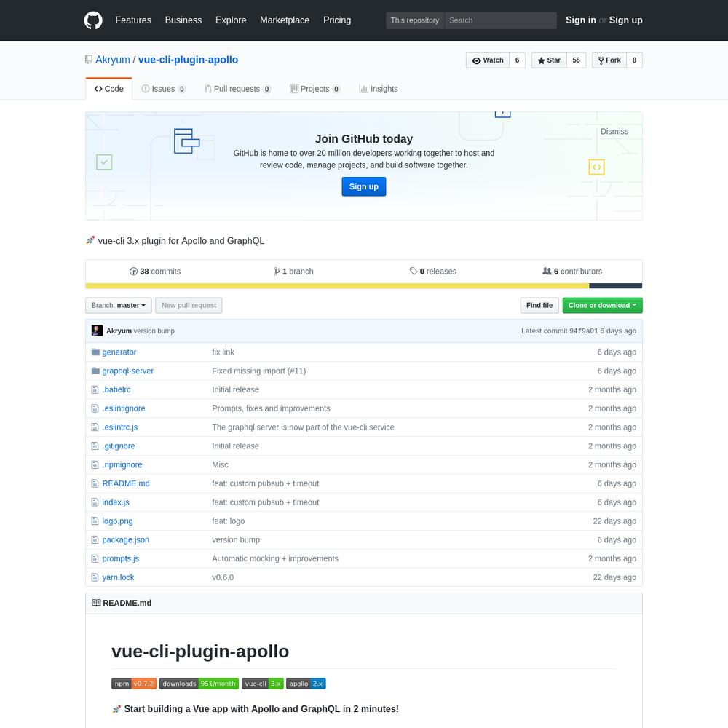The width and height of the screenshot is (728, 728).
Task: Click the file icon next to index.js
Action: pyautogui.click(x=95, y=502)
